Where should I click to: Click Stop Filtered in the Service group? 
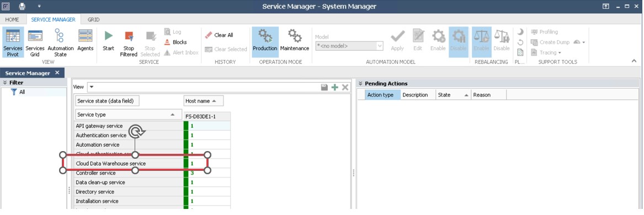[x=129, y=42]
